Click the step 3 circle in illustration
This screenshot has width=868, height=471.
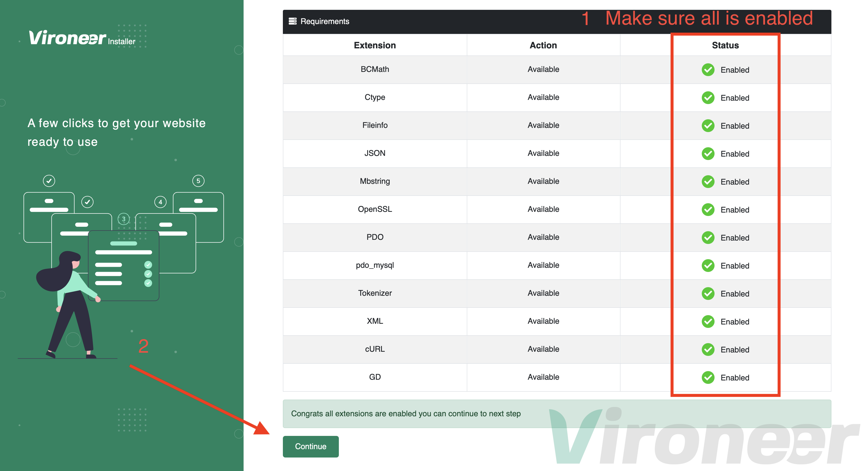pos(124,219)
